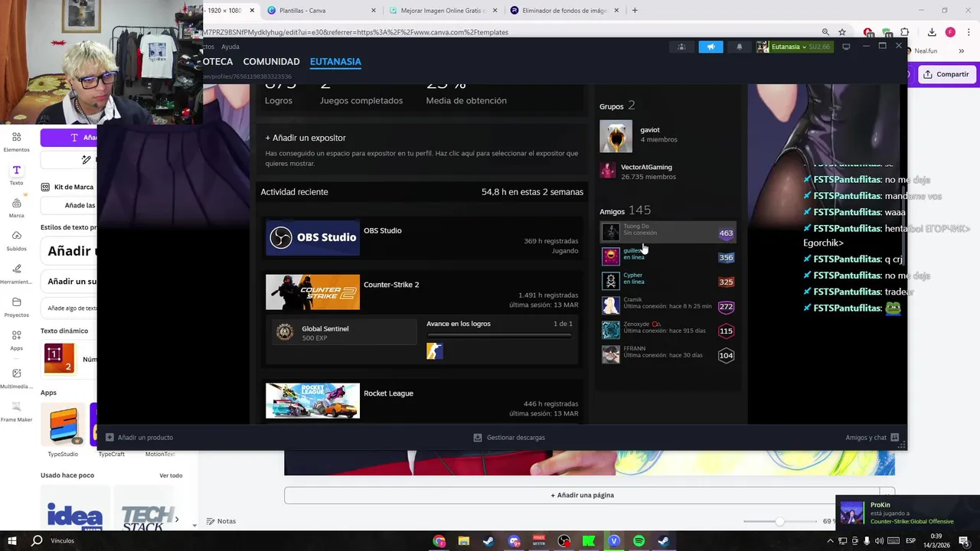Open Elementos panel in Canva sidebar
This screenshot has width=980, height=551.
coord(16,142)
